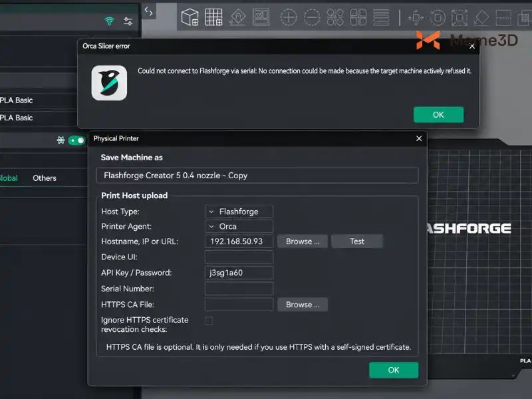532x399 pixels.
Task: Click the API Key / Password field
Action: click(239, 273)
